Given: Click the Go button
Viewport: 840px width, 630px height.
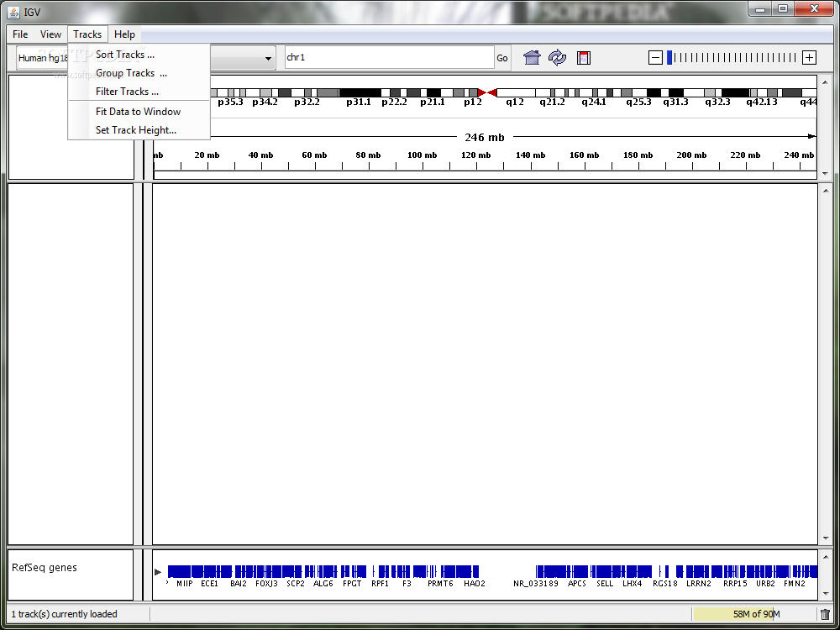Looking at the screenshot, I should (502, 58).
